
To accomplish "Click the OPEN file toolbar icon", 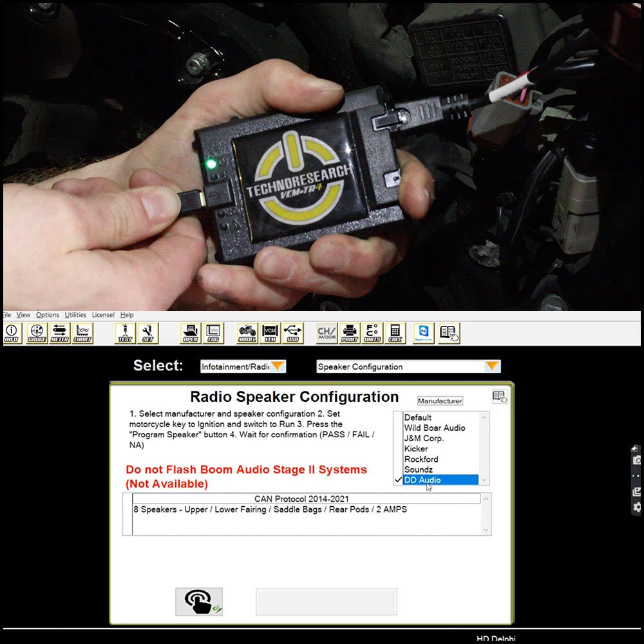I will click(x=191, y=333).
